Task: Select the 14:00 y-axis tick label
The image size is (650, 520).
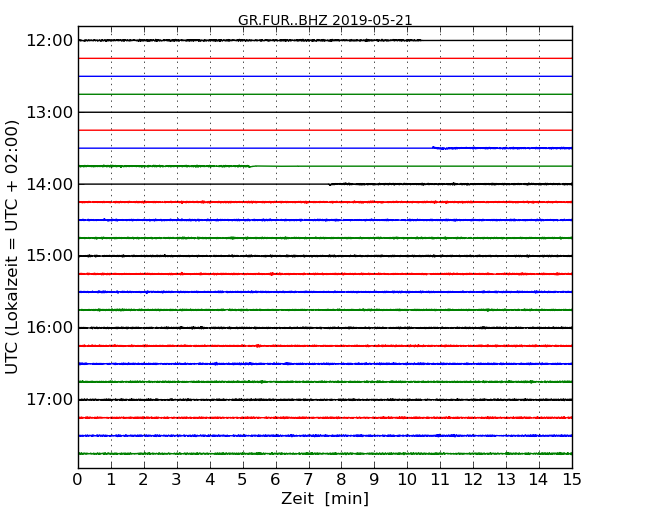Action: pos(49,184)
